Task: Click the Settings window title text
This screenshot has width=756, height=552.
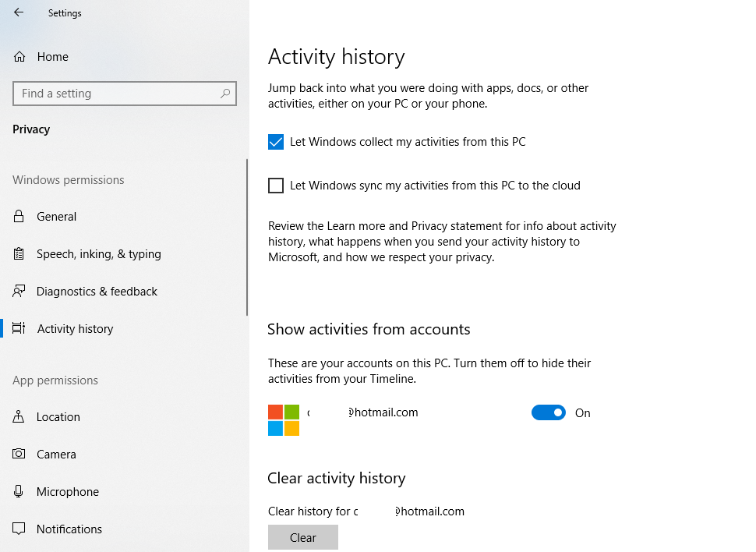Action: [65, 13]
